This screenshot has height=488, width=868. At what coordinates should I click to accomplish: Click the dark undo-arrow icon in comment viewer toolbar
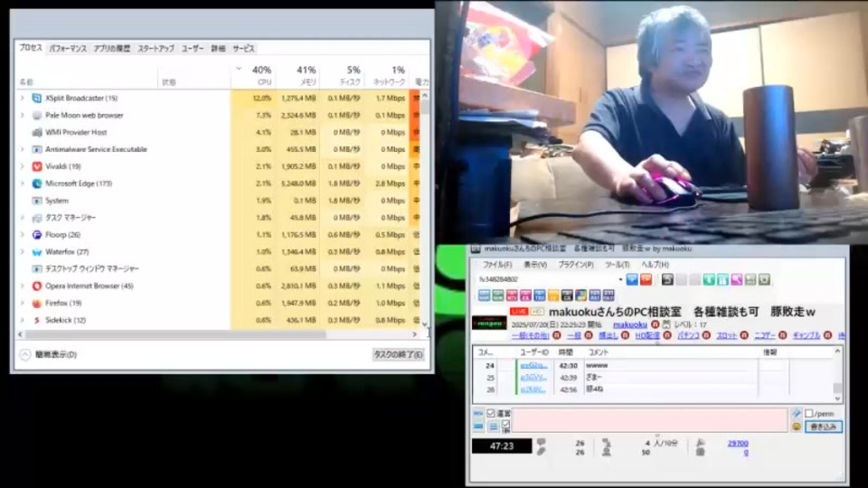pyautogui.click(x=667, y=279)
